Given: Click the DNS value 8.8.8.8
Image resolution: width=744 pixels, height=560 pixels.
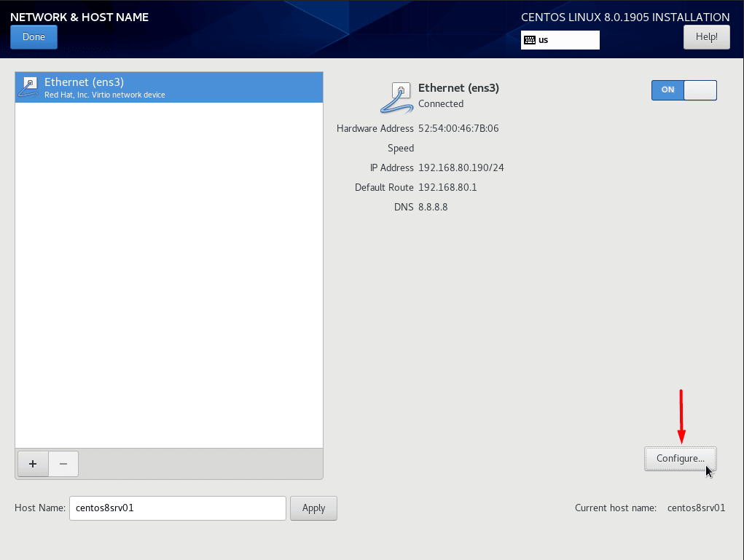Looking at the screenshot, I should tap(433, 208).
